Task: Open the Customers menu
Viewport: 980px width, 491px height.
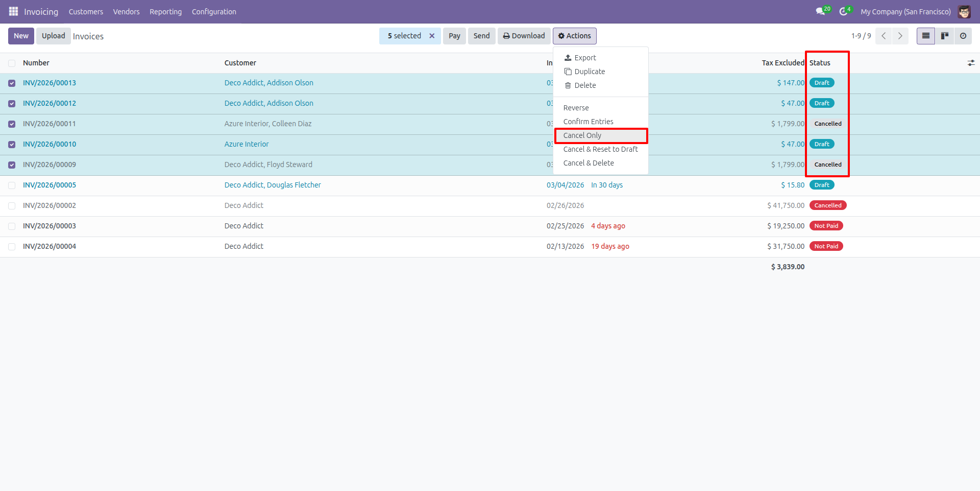Action: pos(86,11)
